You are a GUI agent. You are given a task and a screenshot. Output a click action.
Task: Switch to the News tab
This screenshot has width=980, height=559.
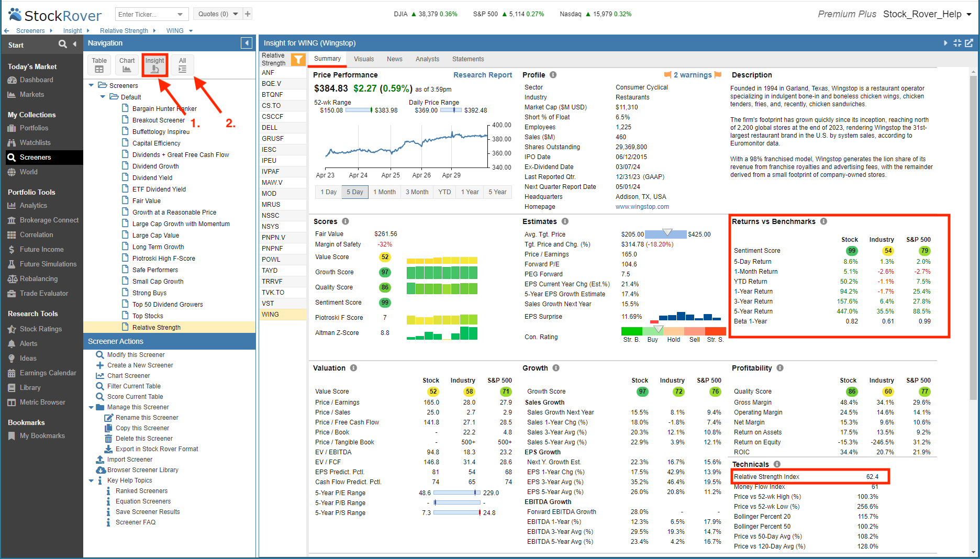pos(395,59)
